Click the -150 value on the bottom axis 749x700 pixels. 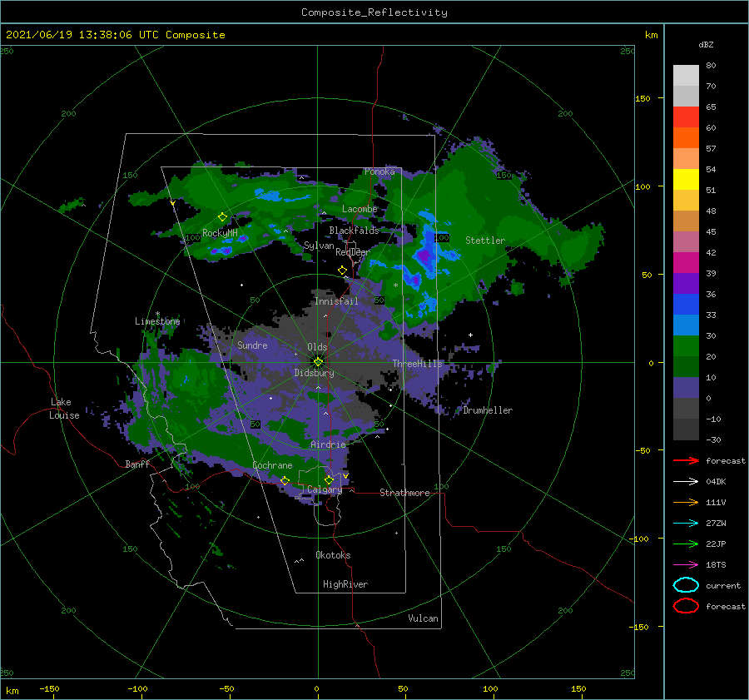coord(49,688)
